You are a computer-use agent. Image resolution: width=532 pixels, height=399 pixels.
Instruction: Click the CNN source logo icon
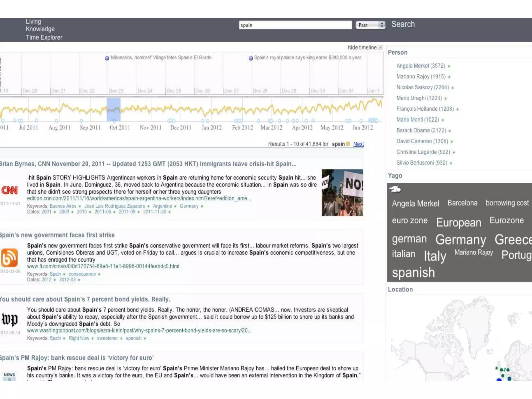coord(10,190)
